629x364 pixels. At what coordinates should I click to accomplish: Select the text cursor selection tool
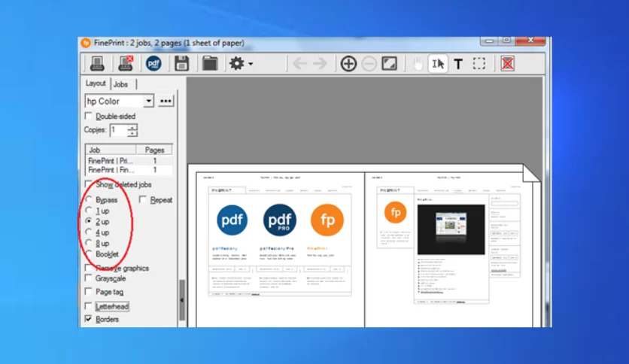(x=438, y=63)
